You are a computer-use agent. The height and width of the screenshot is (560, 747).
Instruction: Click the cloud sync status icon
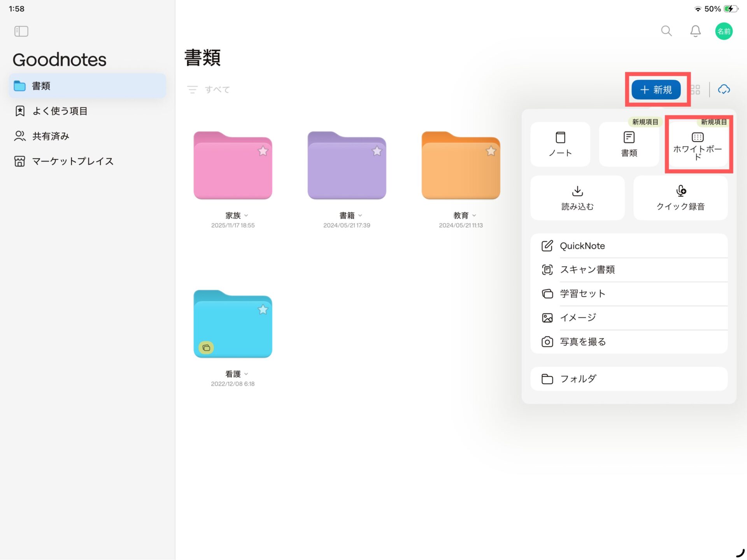724,89
